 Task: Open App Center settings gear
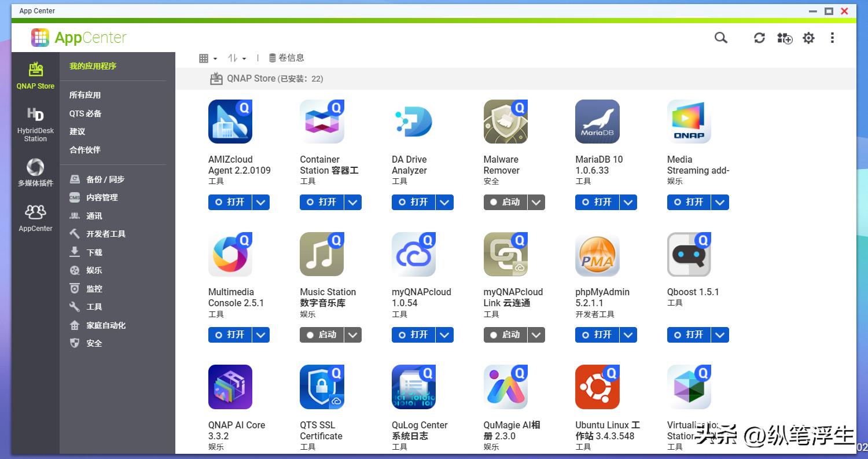808,38
